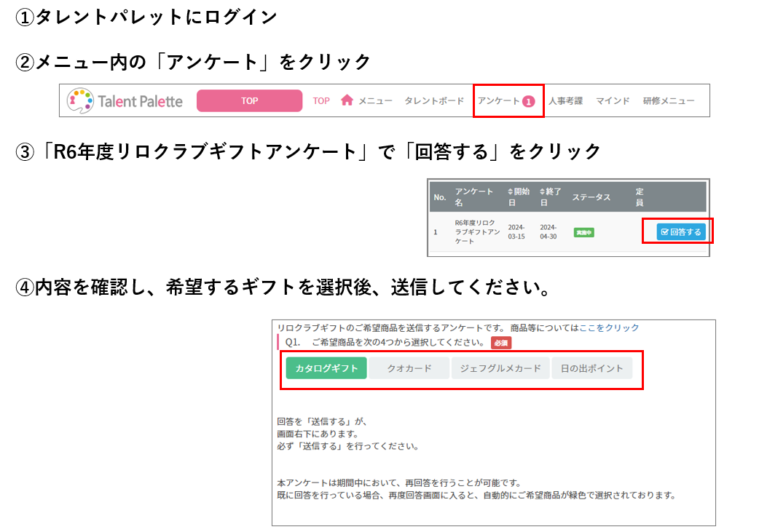
Task: Select the マインド menu item
Action: [x=613, y=101]
